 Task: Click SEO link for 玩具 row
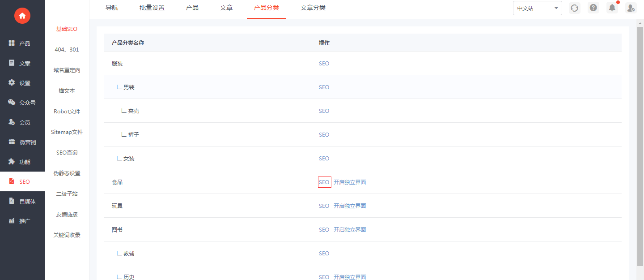tap(324, 206)
